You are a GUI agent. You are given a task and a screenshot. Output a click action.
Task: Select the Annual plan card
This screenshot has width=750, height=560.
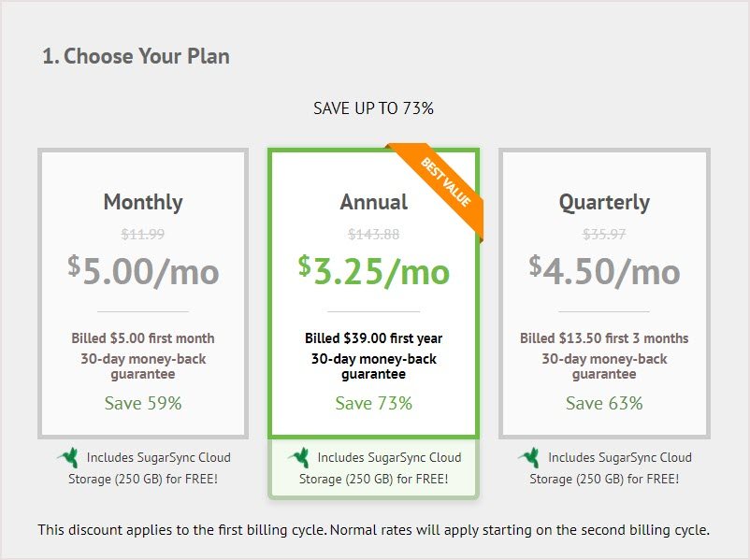373,294
